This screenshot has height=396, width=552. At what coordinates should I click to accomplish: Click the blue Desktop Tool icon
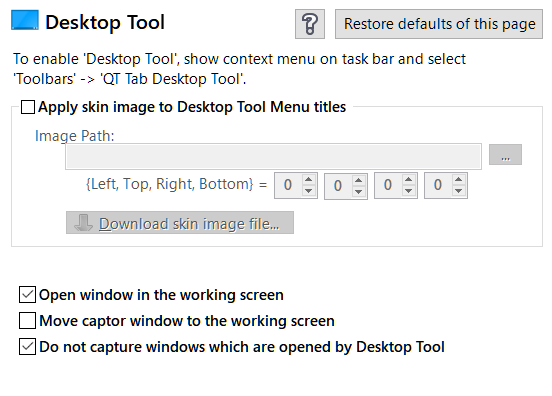[x=25, y=20]
